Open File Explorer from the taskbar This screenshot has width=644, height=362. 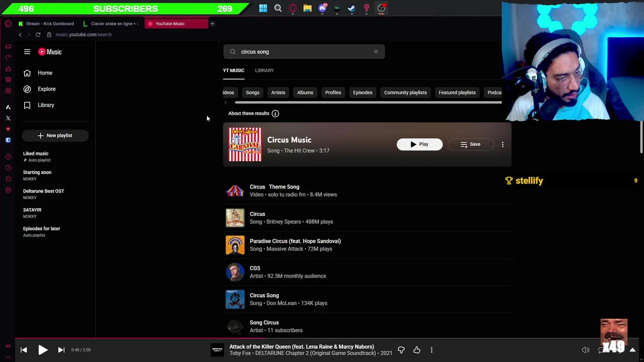pyautogui.click(x=307, y=8)
